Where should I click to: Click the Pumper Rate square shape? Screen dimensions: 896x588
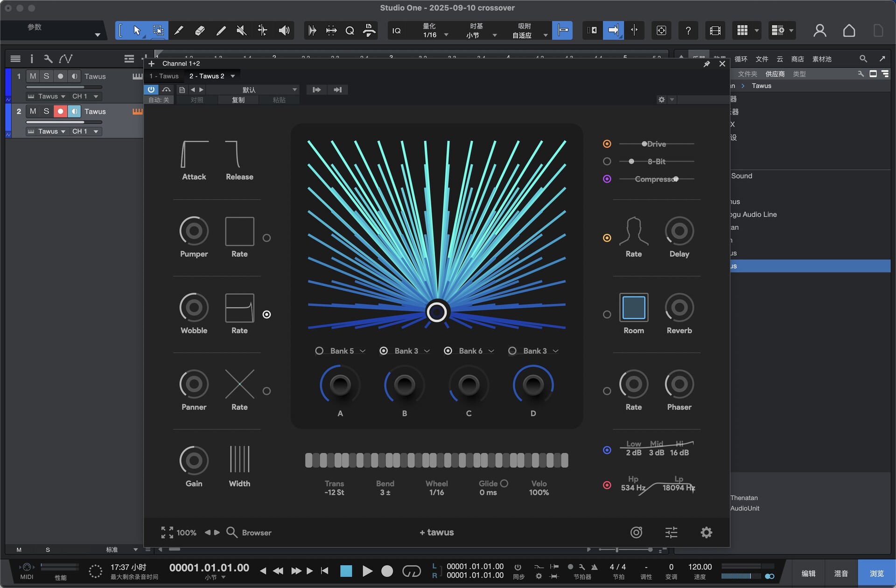239,231
